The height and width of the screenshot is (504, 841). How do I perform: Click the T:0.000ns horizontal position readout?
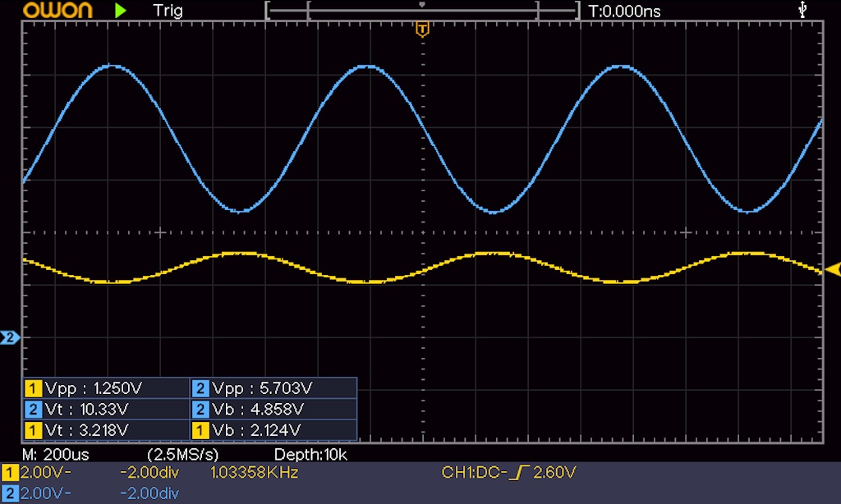pos(624,11)
